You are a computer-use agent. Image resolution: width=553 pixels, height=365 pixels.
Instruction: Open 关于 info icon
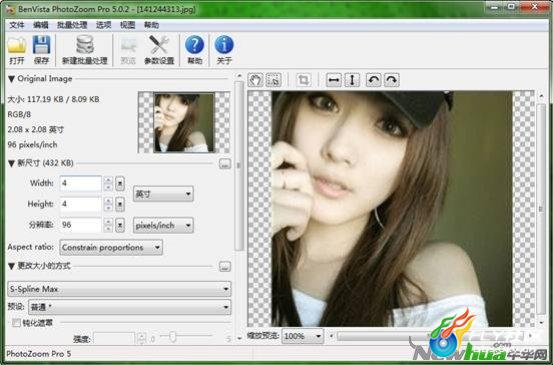point(224,50)
